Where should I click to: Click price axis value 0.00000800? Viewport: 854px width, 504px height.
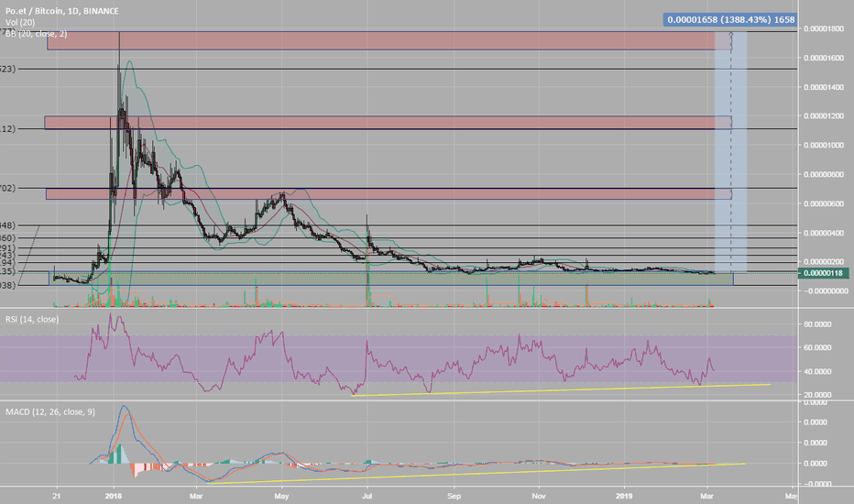(x=824, y=174)
